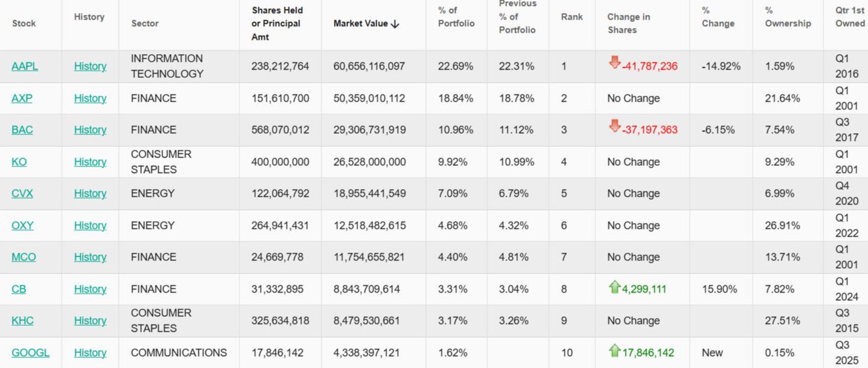Screen dimensions: 868x368
Task: Sort by Shares Held or Principal Amt
Action: (x=277, y=23)
